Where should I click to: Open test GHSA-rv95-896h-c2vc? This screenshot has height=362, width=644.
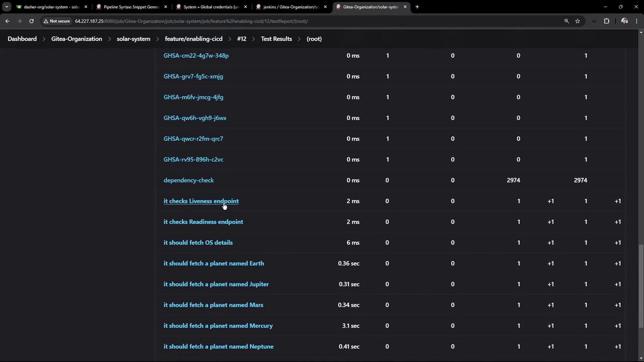[193, 159]
